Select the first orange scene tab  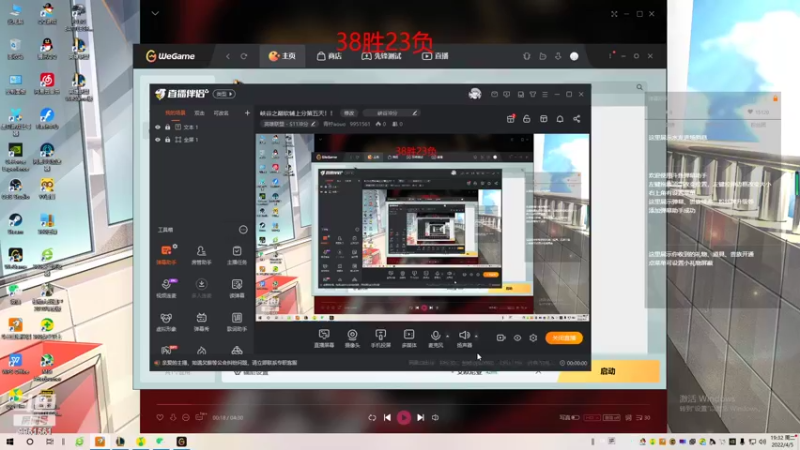coord(176,113)
